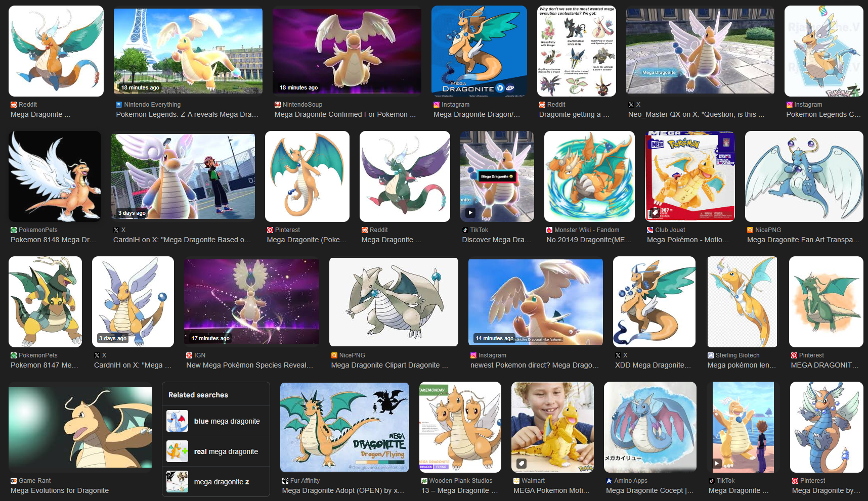Open the NicePNG blue fan art thumbnail
868x501 pixels.
[x=804, y=176]
